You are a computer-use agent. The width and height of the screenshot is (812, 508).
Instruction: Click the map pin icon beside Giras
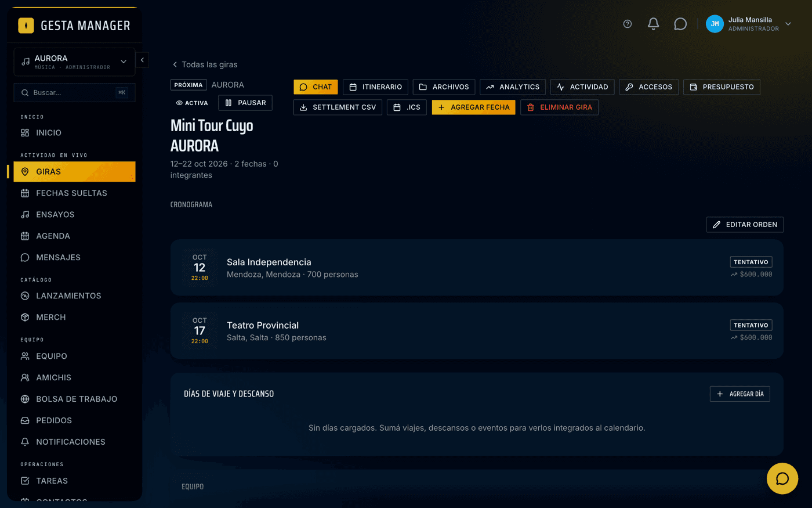click(25, 172)
